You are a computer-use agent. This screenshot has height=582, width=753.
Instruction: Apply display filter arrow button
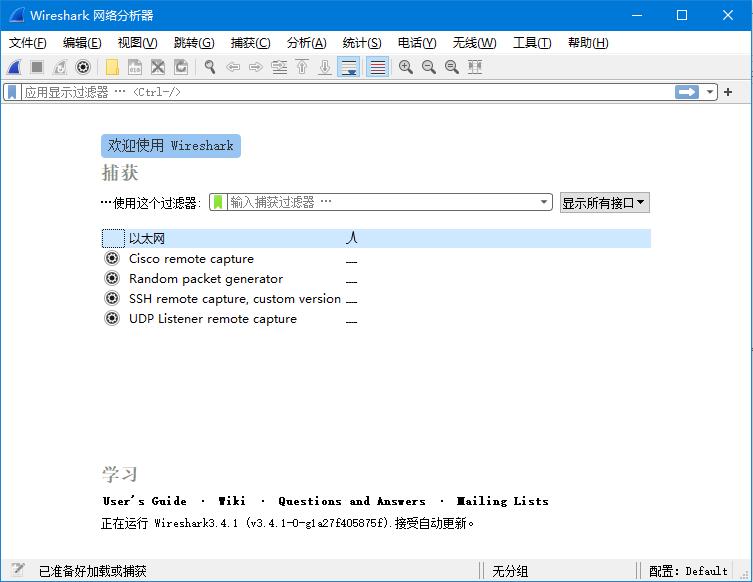(x=687, y=92)
